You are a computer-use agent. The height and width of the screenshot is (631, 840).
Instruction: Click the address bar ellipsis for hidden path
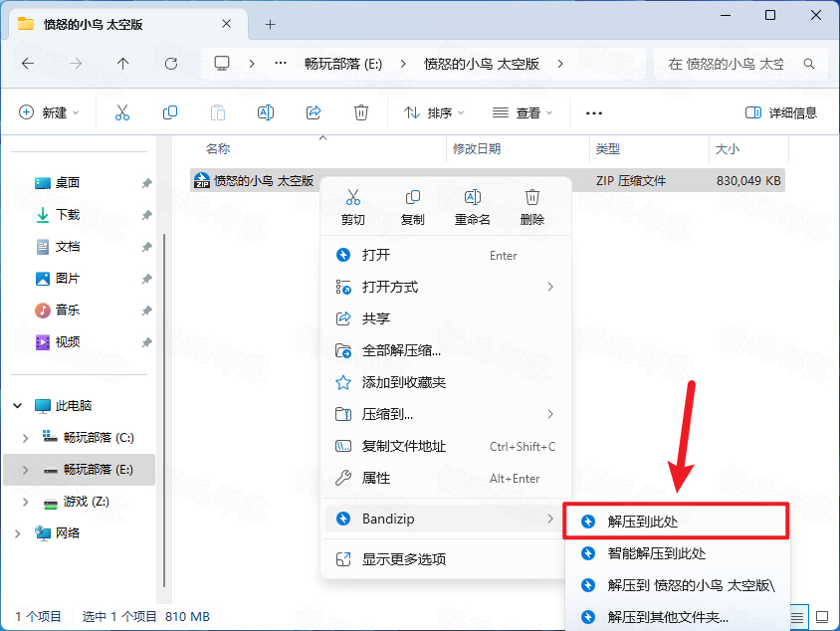point(281,64)
